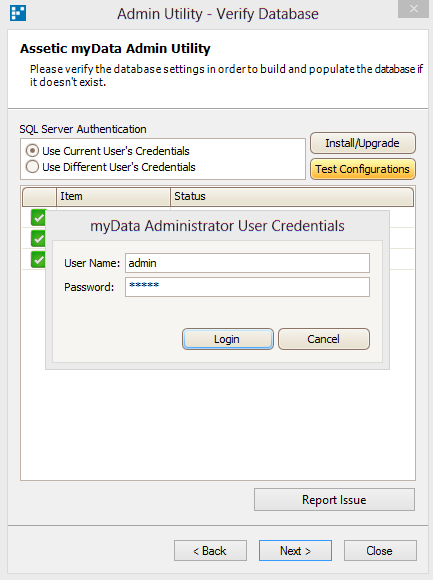Click the blank checkbox column header
Screen dimensions: 433x580
[x=39, y=196]
